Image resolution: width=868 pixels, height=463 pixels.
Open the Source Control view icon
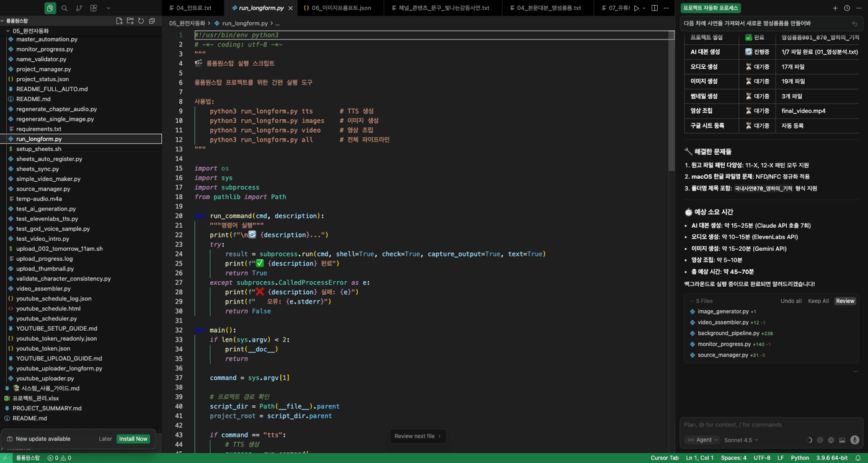pyautogui.click(x=79, y=8)
